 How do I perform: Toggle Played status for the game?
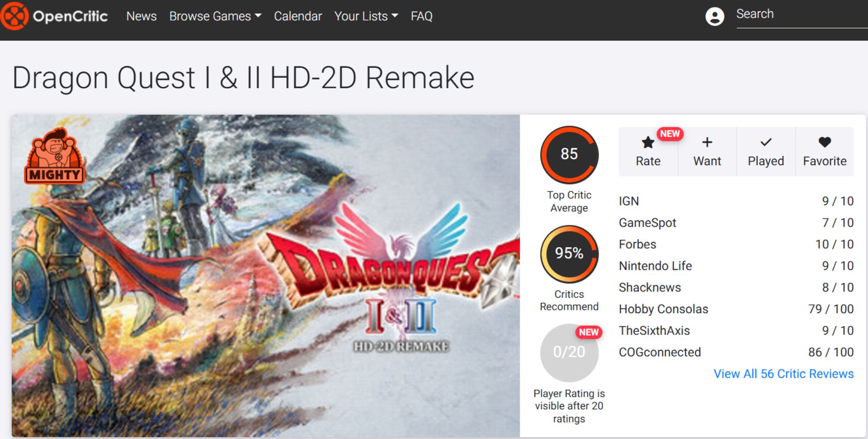click(x=765, y=152)
